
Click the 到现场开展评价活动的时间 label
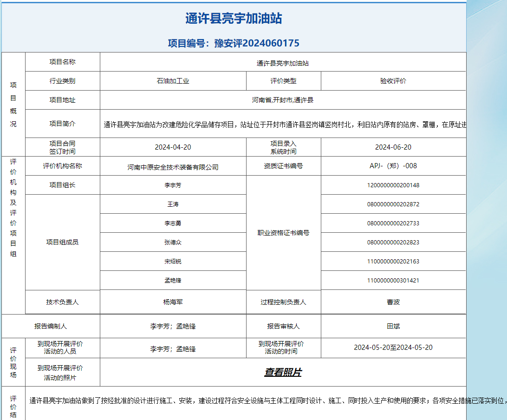click(281, 348)
